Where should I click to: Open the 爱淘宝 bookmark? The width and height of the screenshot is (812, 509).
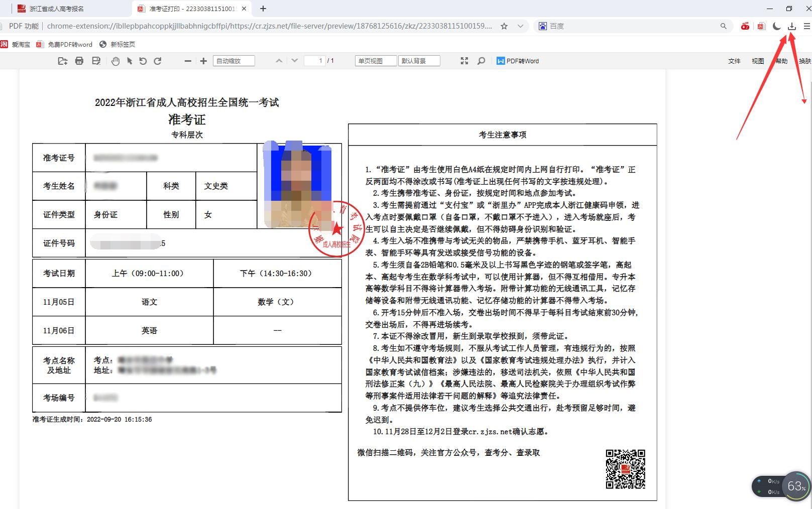click(x=20, y=44)
